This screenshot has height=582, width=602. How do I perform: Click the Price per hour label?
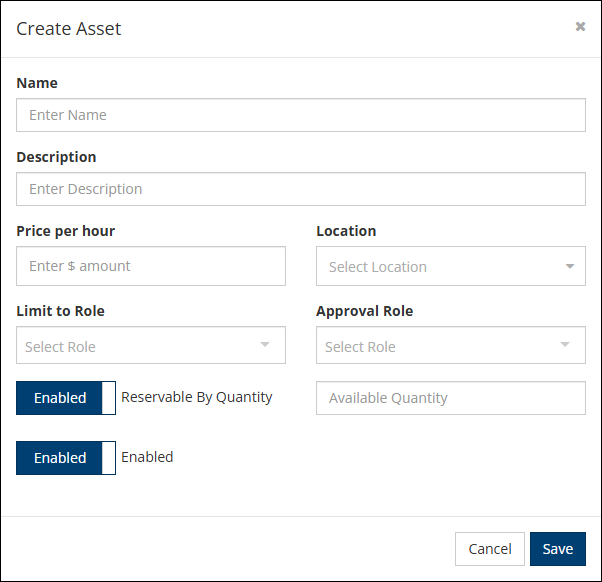(66, 231)
